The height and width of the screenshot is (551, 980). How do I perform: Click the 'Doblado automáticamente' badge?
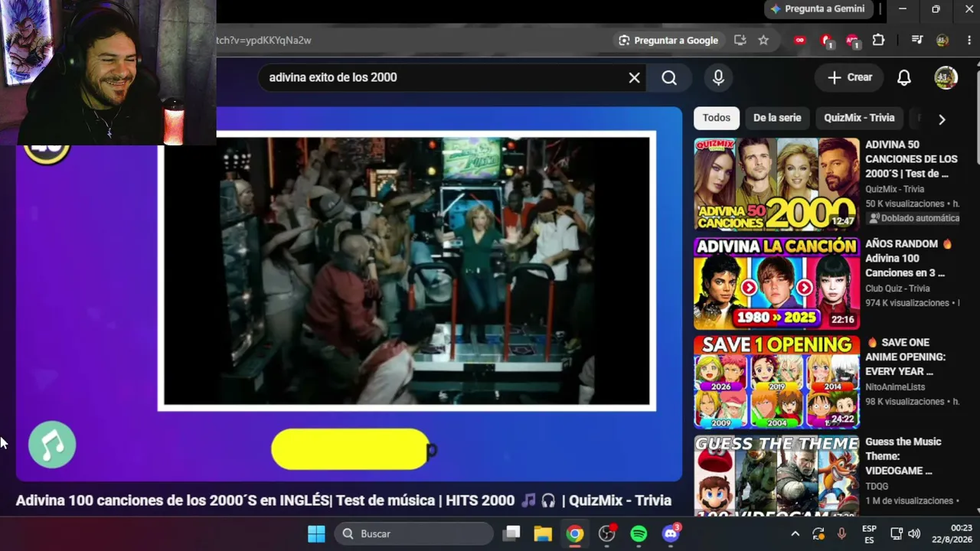click(913, 218)
